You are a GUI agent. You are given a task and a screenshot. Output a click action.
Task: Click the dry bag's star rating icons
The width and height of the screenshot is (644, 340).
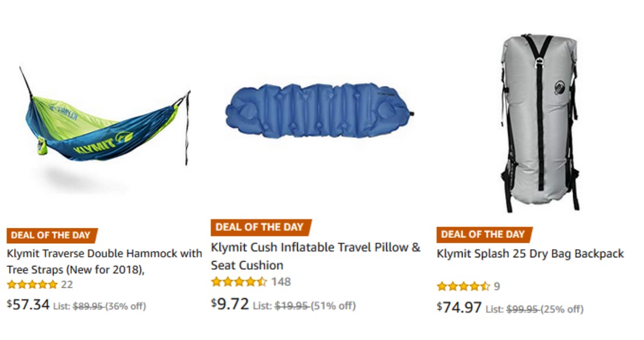pyautogui.click(x=463, y=286)
